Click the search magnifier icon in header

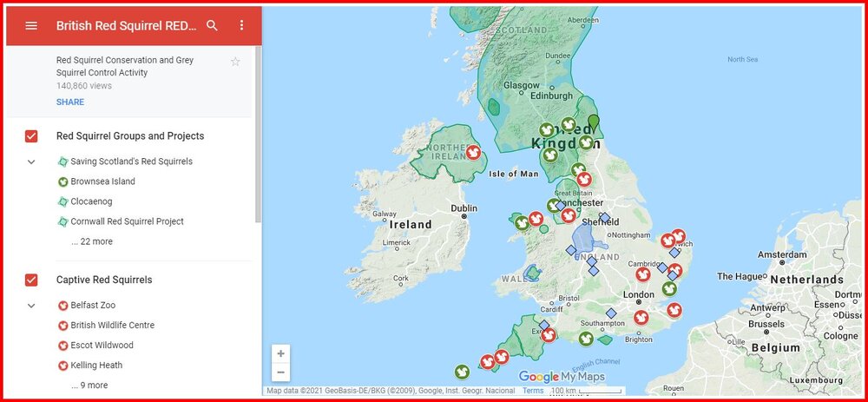pos(212,25)
